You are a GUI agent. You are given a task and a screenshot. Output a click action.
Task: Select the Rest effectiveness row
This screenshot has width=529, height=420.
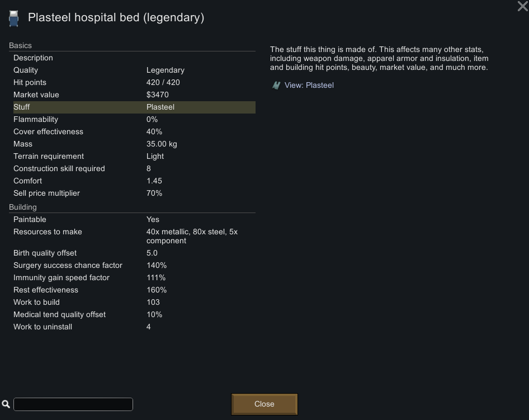tap(133, 290)
